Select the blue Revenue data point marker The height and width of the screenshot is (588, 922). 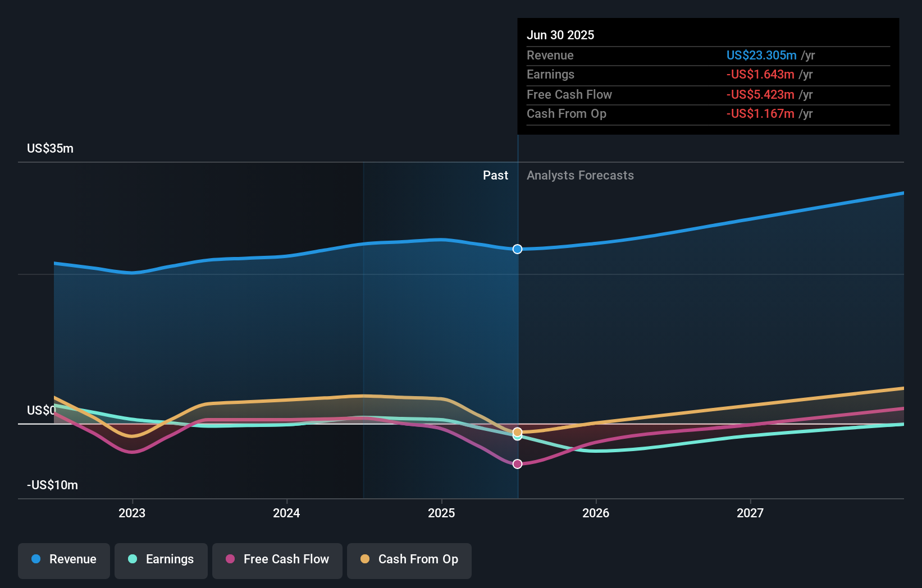point(517,249)
